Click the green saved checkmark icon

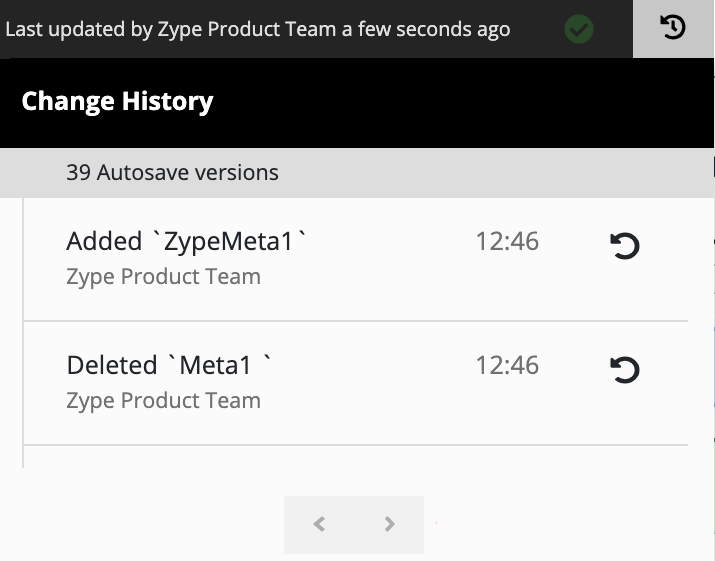579,29
